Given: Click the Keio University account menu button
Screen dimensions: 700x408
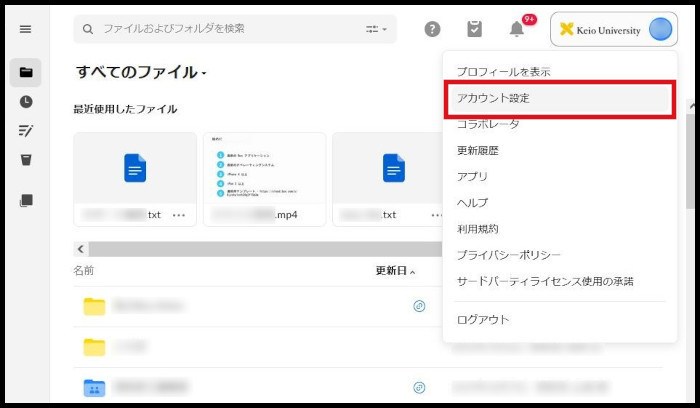Looking at the screenshot, I should [613, 29].
